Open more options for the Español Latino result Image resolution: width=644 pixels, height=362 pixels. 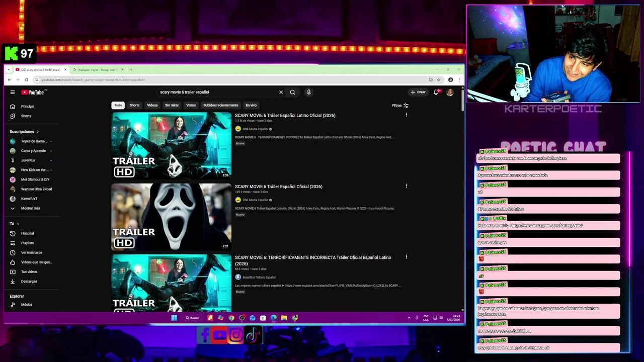[x=406, y=115]
